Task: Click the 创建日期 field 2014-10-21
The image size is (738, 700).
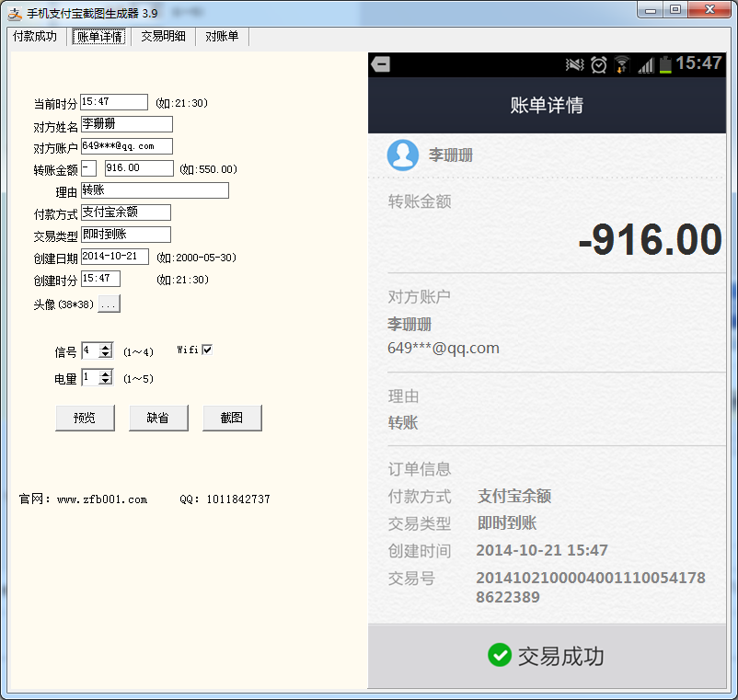Action: 115,257
